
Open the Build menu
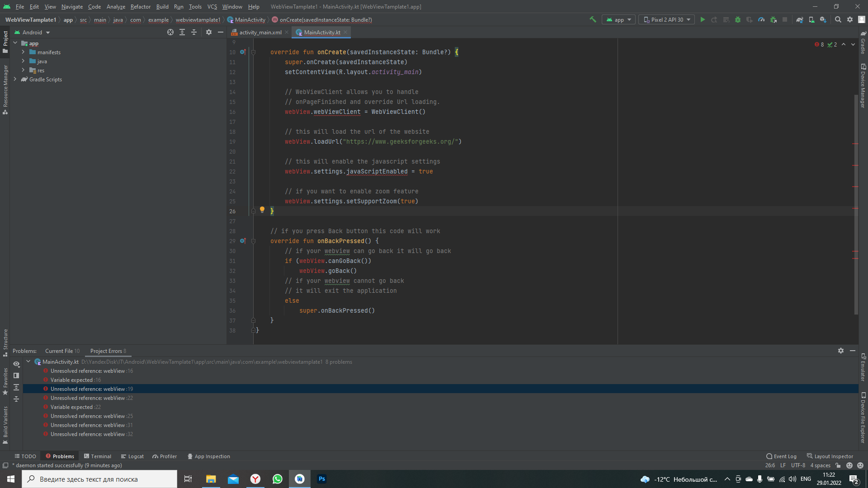162,6
